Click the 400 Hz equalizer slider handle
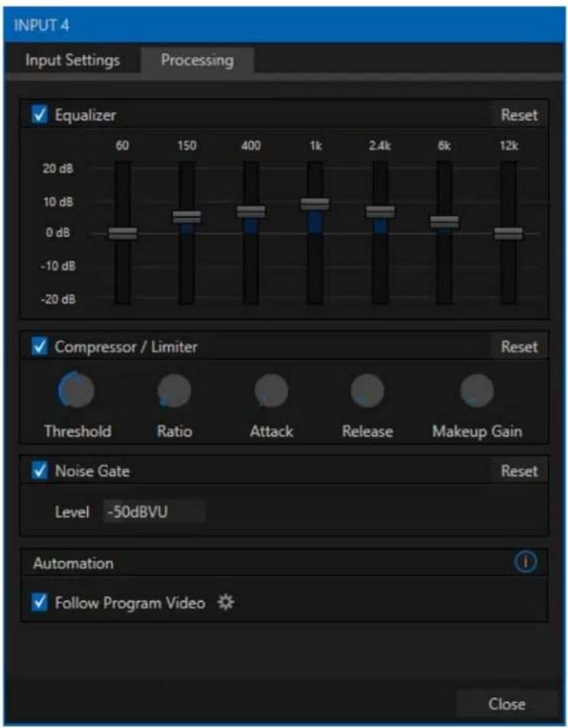 point(251,211)
